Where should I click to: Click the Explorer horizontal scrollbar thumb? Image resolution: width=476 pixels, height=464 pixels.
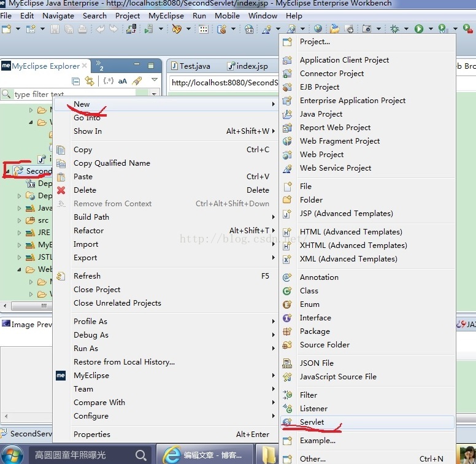[31, 306]
